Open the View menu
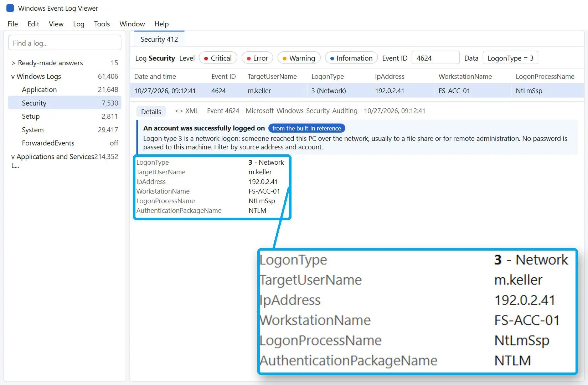The width and height of the screenshot is (588, 385). 56,24
